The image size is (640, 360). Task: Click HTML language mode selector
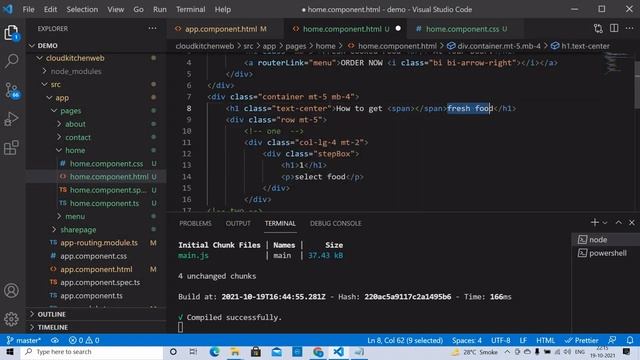click(545, 340)
